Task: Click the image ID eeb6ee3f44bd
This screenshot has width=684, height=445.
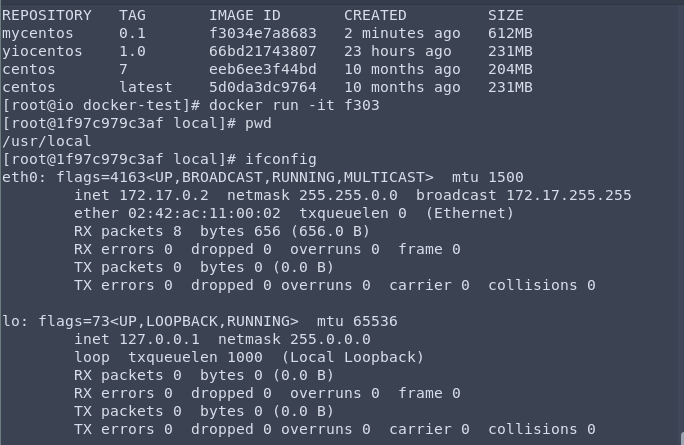Action: [262, 70]
